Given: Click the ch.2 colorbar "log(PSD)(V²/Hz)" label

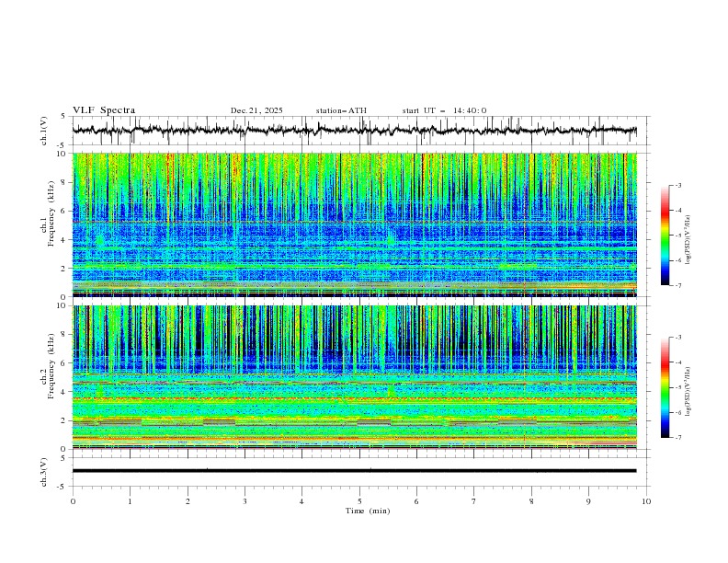Looking at the screenshot, I should [688, 391].
